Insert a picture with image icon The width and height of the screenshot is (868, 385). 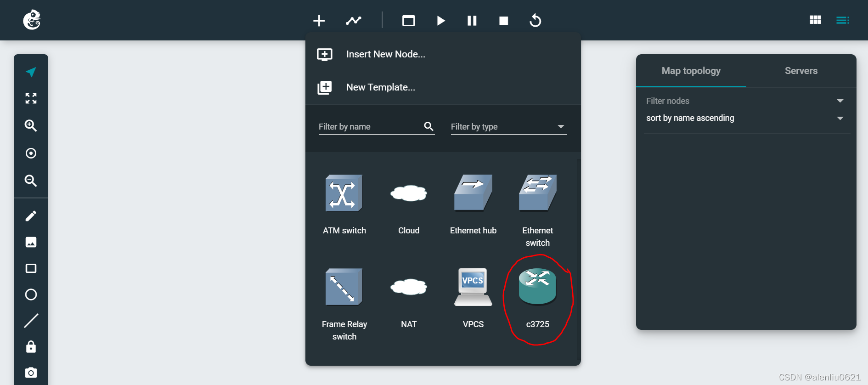(x=31, y=242)
